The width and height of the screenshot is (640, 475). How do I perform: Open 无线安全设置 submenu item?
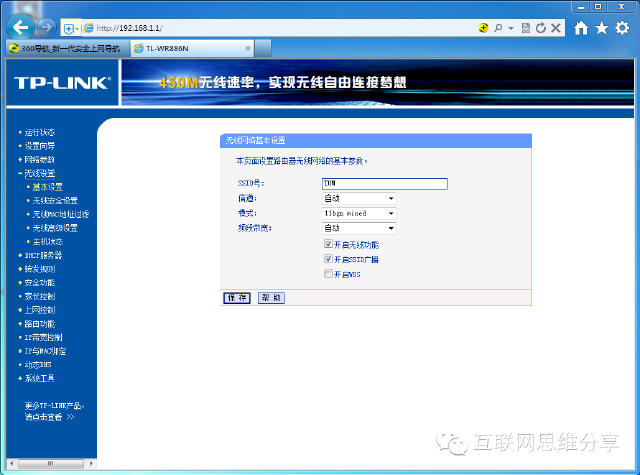55,200
